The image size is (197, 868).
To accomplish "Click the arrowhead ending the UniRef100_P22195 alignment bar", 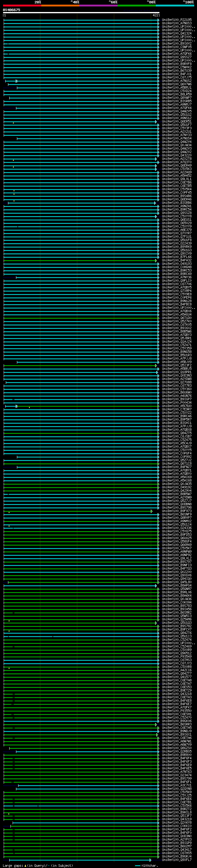I will click(158, 20).
